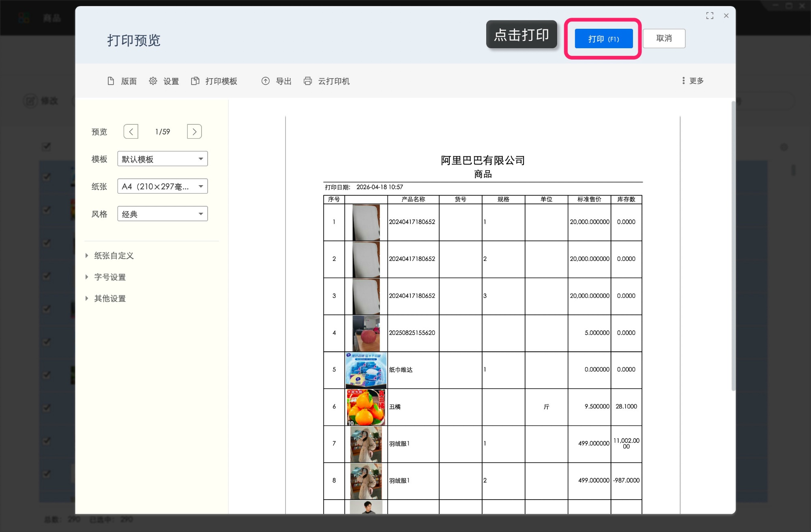This screenshot has width=811, height=532.
Task: Go to the previous preview page
Action: click(x=131, y=132)
